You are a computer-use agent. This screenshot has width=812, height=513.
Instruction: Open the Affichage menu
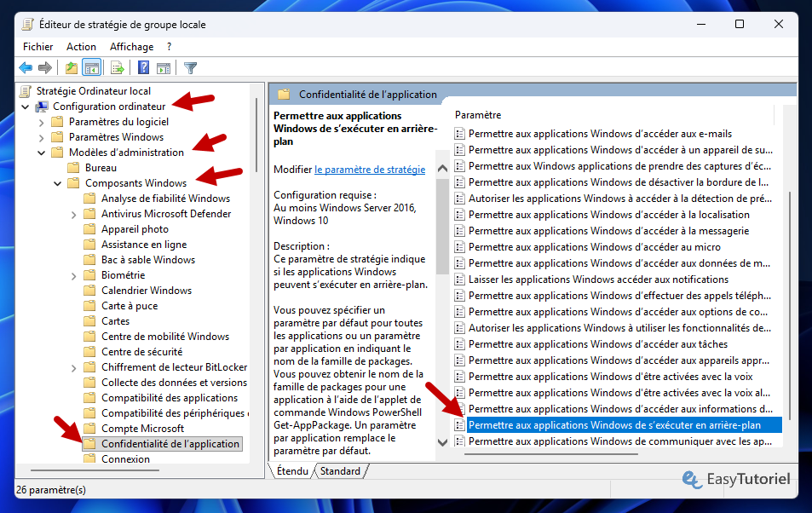click(x=130, y=46)
